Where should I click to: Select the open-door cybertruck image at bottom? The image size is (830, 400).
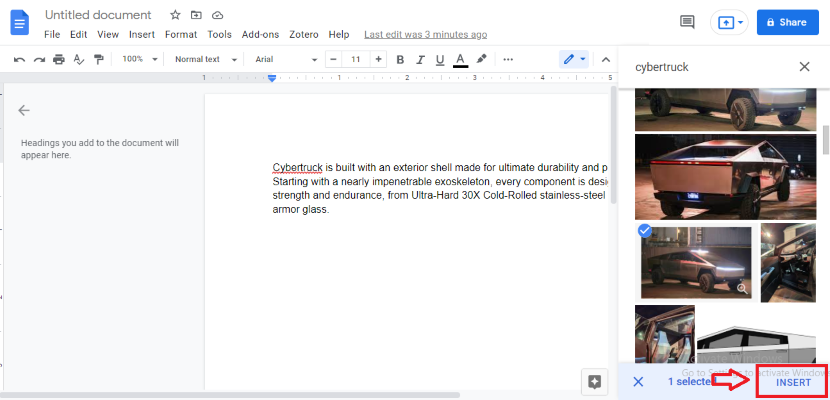(x=664, y=334)
